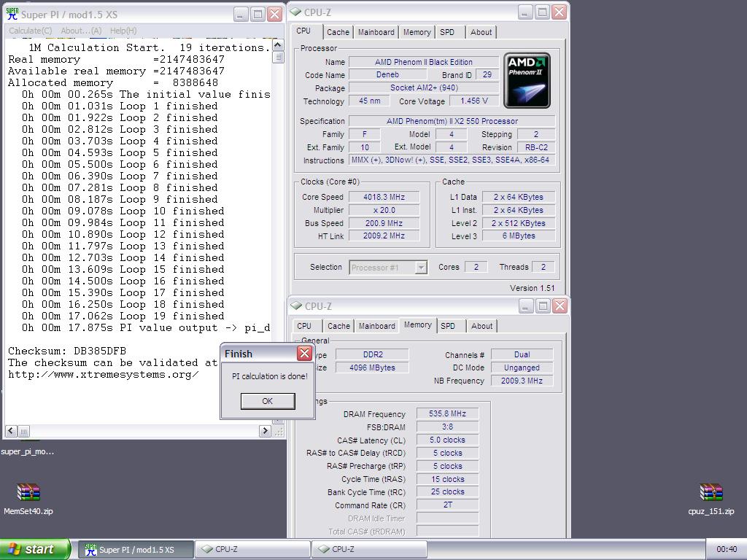Screen dimensions: 747x560
Task: Open Help(H) menu in Super PI
Action: click(123, 31)
